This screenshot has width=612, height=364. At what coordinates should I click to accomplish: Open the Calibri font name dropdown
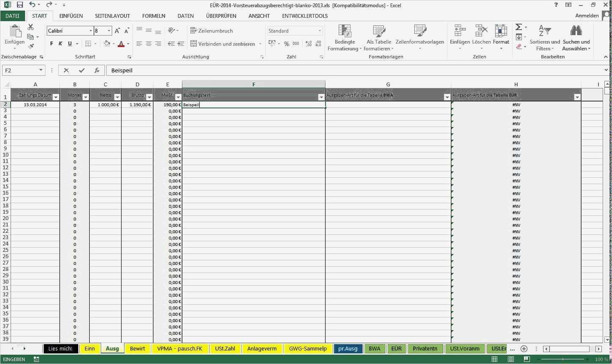pos(91,31)
